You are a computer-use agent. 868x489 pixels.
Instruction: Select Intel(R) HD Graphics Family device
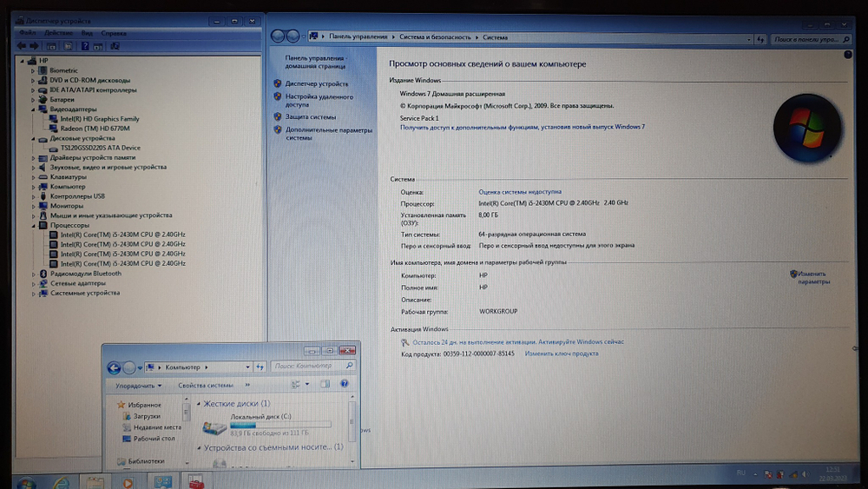100,119
